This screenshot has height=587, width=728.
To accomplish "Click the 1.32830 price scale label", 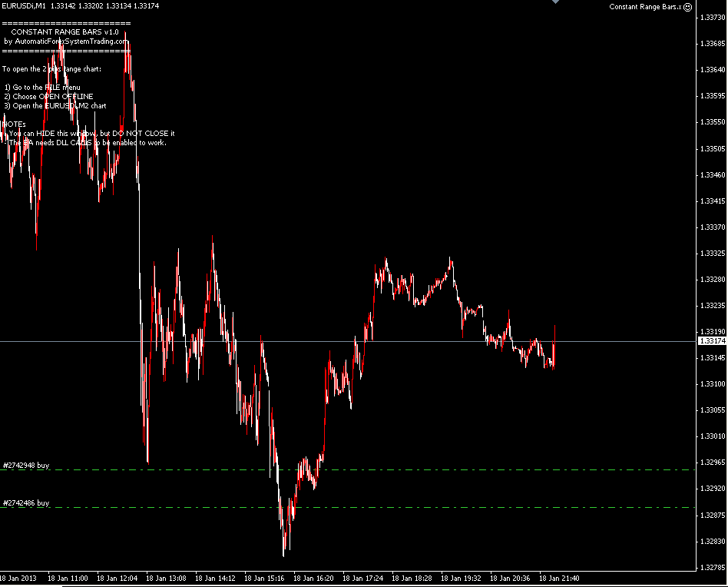I will 713,542.
